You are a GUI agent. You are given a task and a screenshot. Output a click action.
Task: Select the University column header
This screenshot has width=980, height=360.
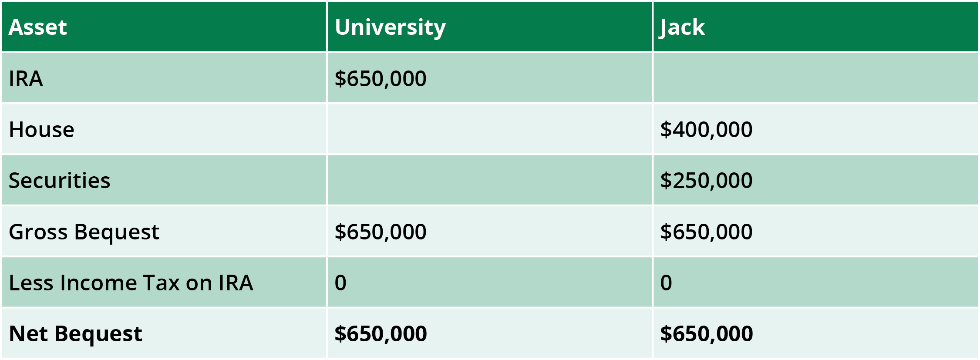[x=390, y=27]
